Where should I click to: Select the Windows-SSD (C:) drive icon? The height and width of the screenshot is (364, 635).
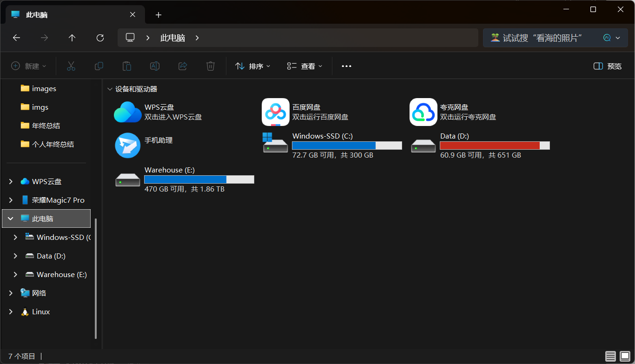pos(276,143)
